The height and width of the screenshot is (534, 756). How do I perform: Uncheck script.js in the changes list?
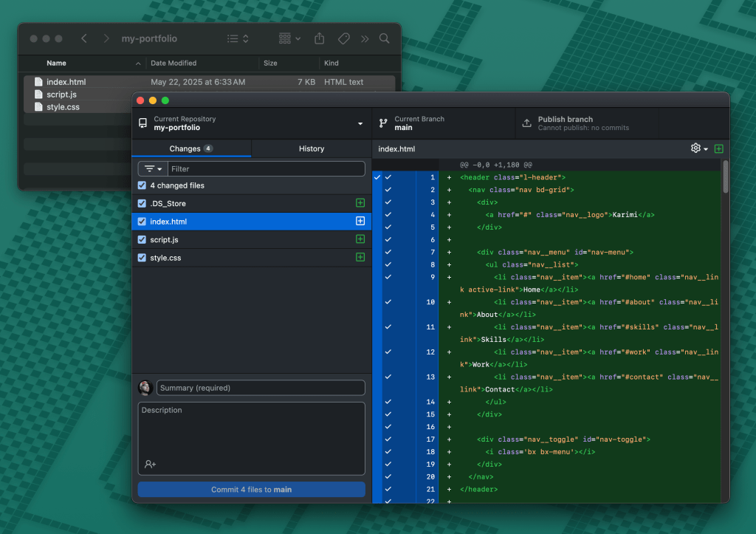[141, 239]
